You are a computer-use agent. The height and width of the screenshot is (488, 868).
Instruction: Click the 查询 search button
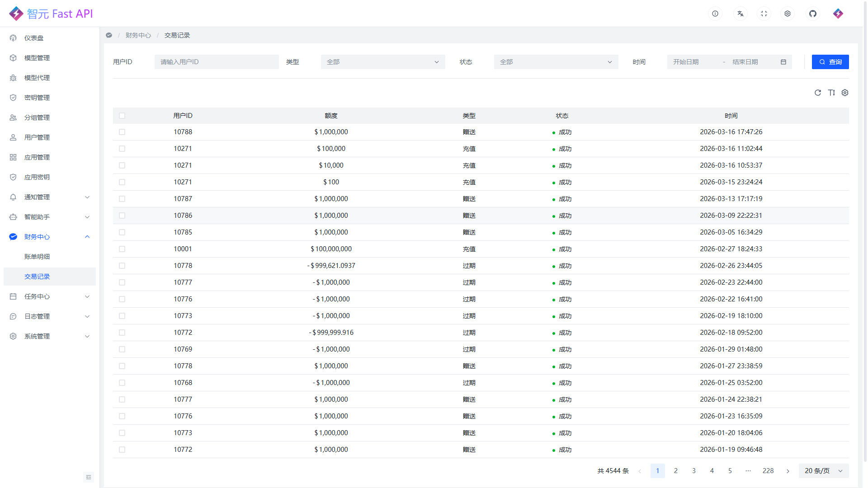pos(830,62)
